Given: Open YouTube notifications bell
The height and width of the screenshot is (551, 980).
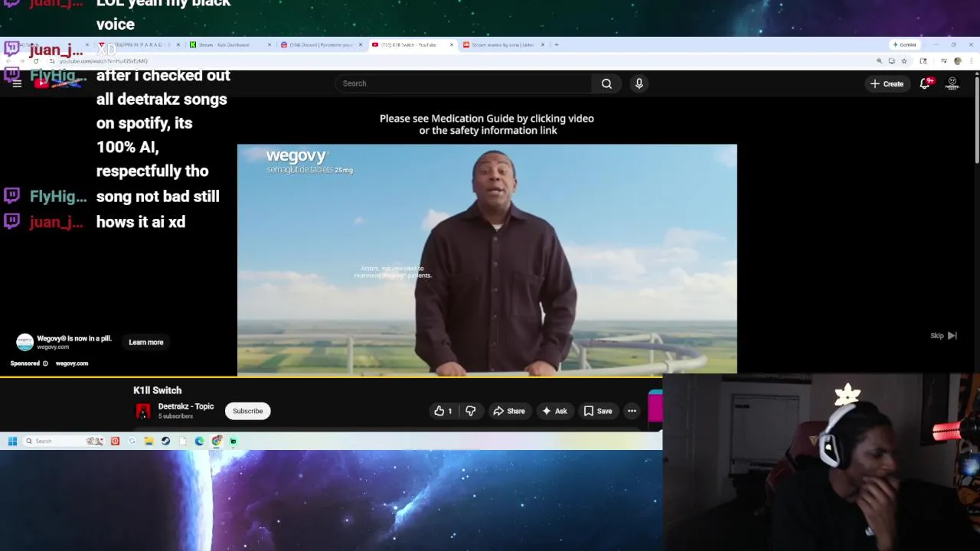Looking at the screenshot, I should click(925, 83).
